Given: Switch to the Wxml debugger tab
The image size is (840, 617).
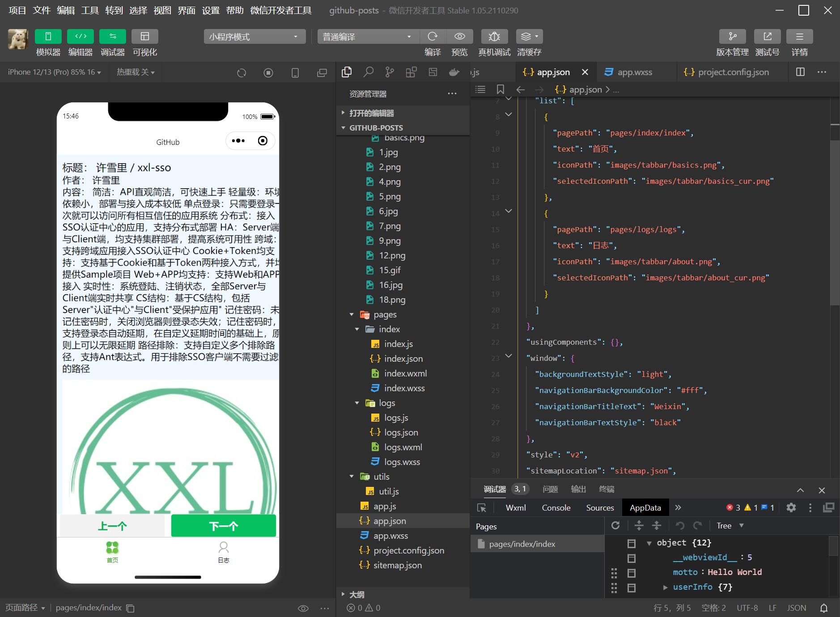Looking at the screenshot, I should click(x=516, y=507).
